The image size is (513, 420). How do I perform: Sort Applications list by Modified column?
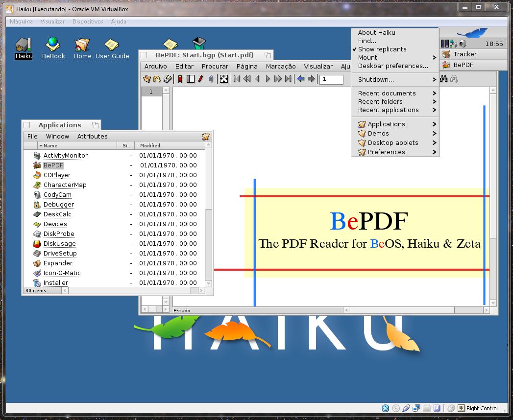pos(170,146)
